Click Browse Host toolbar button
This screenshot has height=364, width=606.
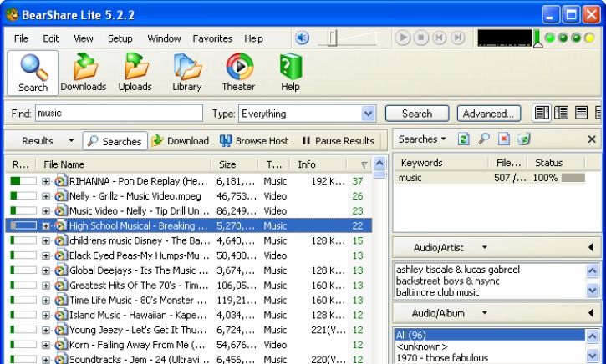coord(254,141)
